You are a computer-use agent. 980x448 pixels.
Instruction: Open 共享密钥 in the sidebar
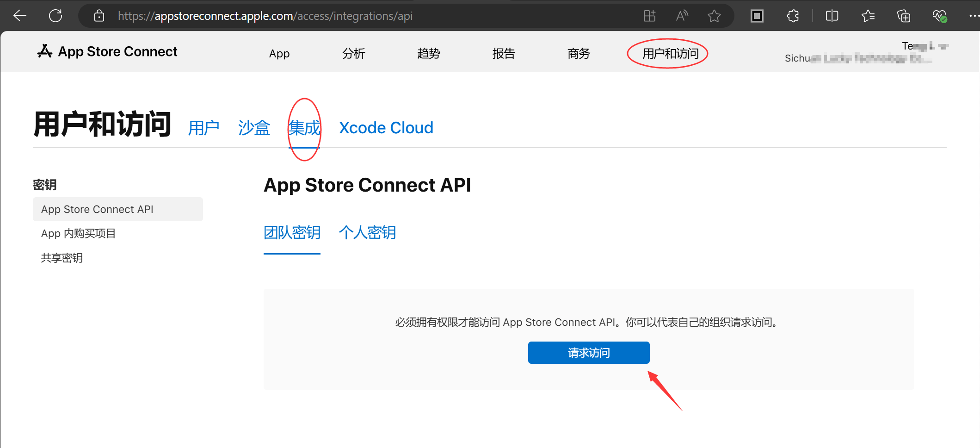click(62, 258)
